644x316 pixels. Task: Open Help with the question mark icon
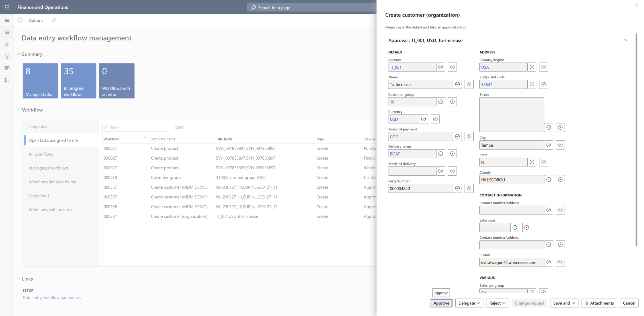[x=637, y=6]
